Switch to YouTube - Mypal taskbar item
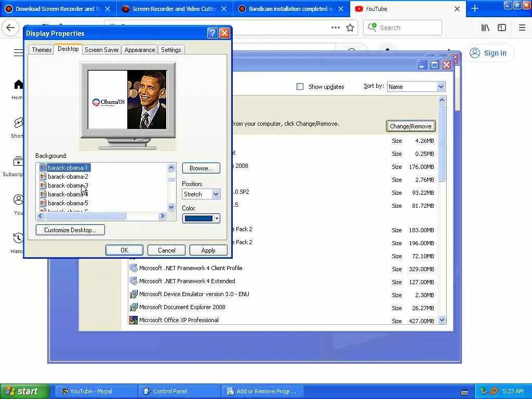This screenshot has height=399, width=532. 96,391
